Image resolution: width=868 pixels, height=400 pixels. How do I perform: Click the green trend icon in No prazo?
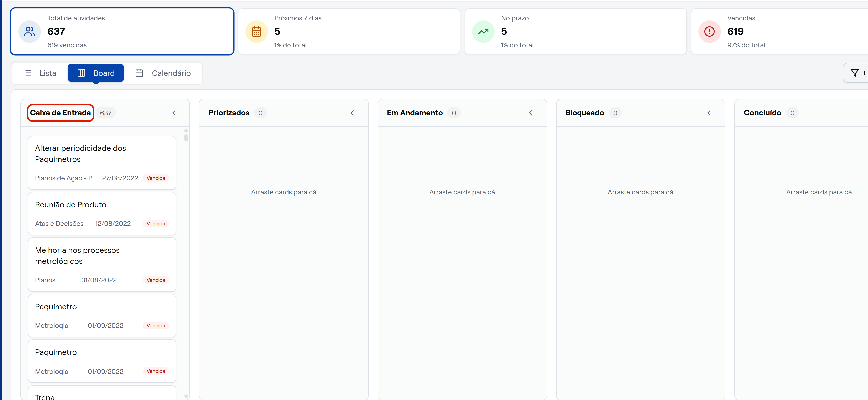pos(483,32)
